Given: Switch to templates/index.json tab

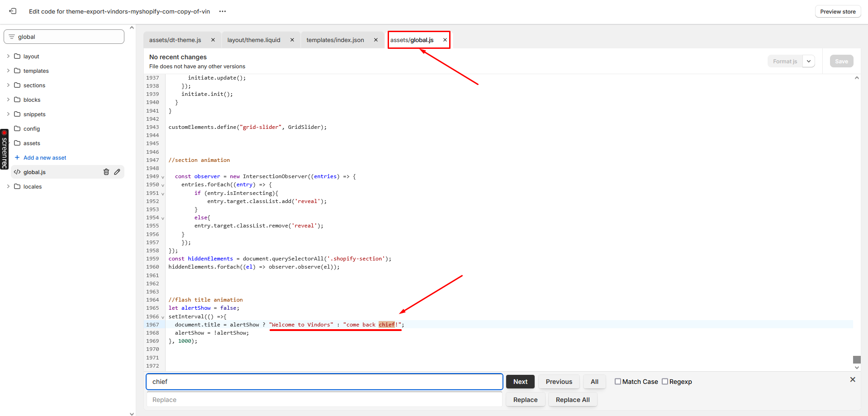Looking at the screenshot, I should (335, 40).
